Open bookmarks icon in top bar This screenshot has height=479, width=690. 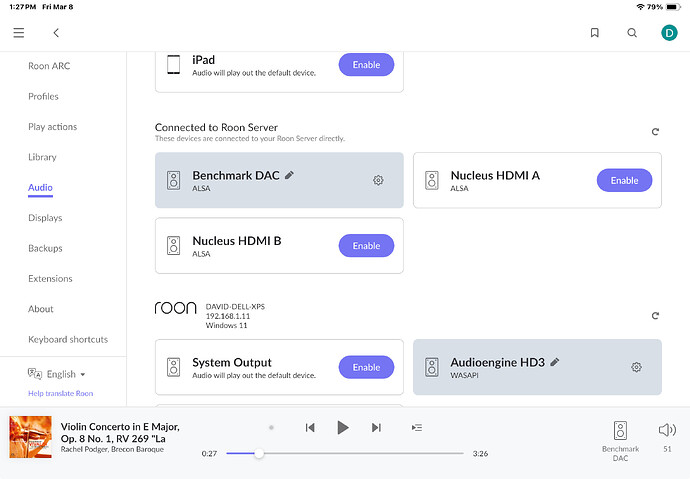(x=595, y=33)
